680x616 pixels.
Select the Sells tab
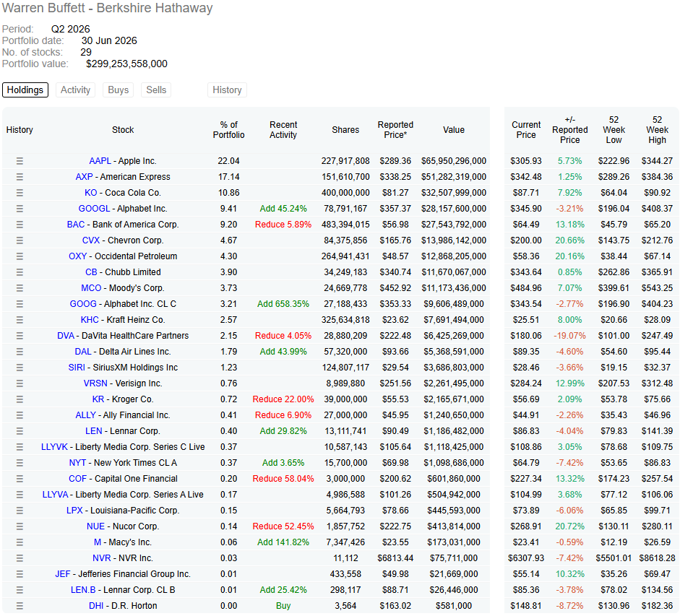[x=156, y=90]
